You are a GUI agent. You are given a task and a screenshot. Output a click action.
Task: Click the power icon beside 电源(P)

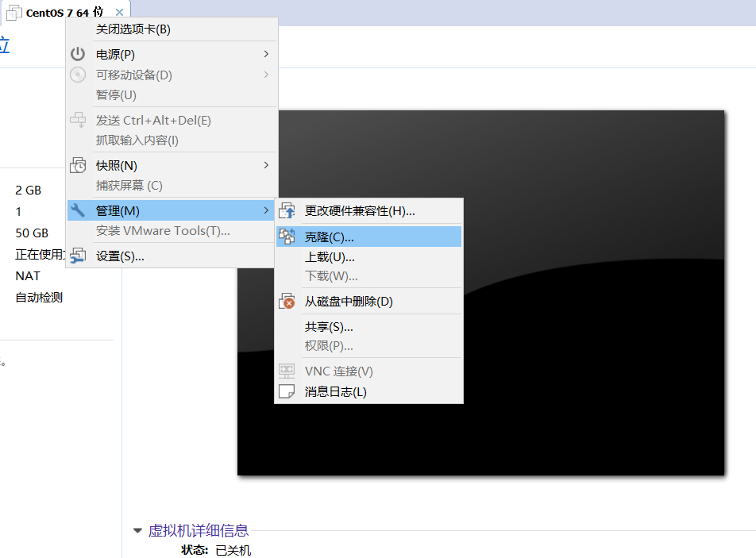click(x=78, y=54)
